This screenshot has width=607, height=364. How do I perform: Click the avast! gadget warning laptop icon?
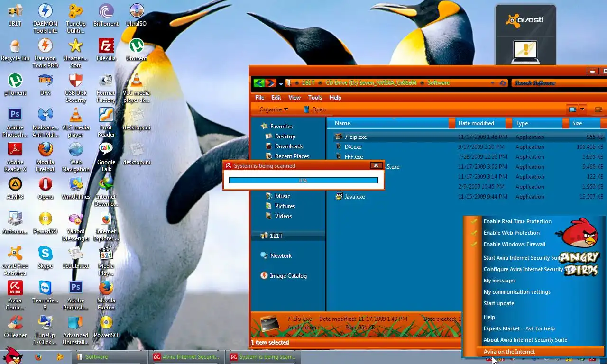point(525,51)
